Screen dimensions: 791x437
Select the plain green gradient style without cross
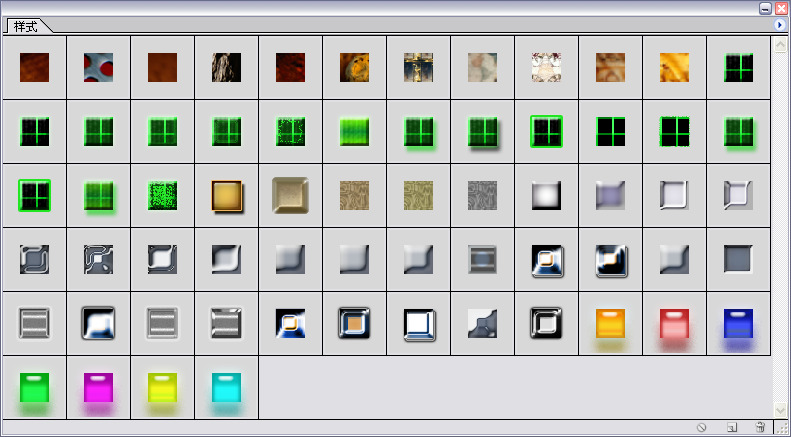(355, 132)
